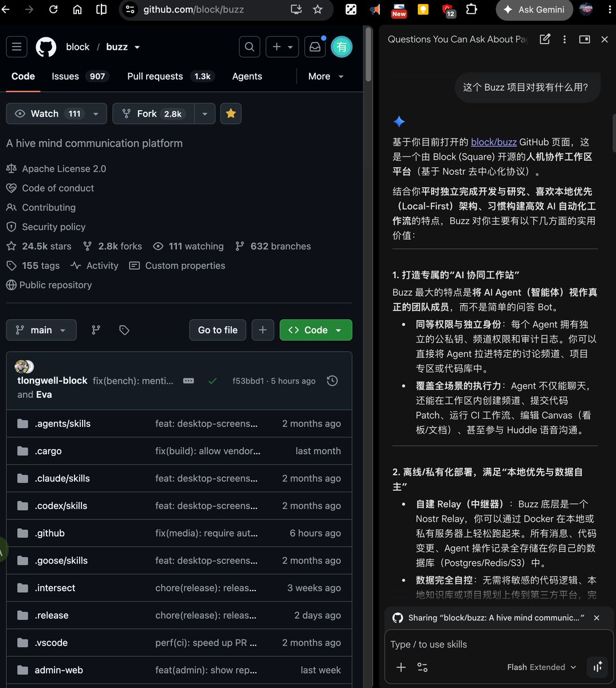
Task: Click Go to file button
Action: (x=218, y=330)
